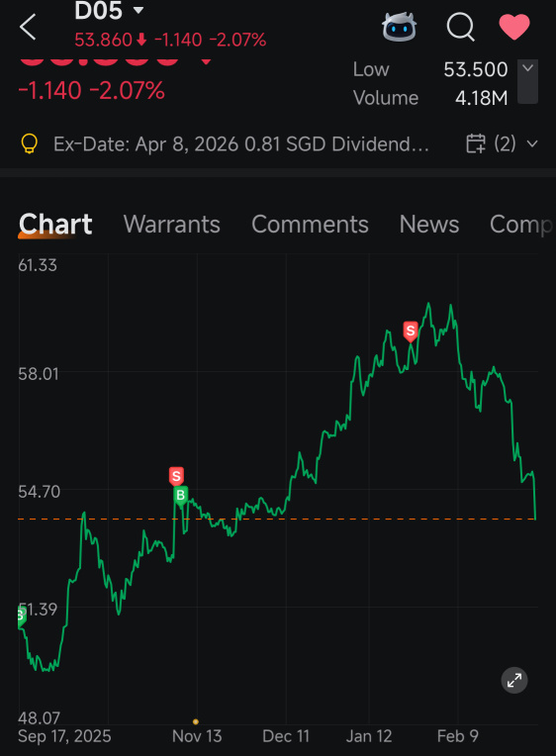
Task: Open the robot AI assistant icon
Action: tap(400, 27)
